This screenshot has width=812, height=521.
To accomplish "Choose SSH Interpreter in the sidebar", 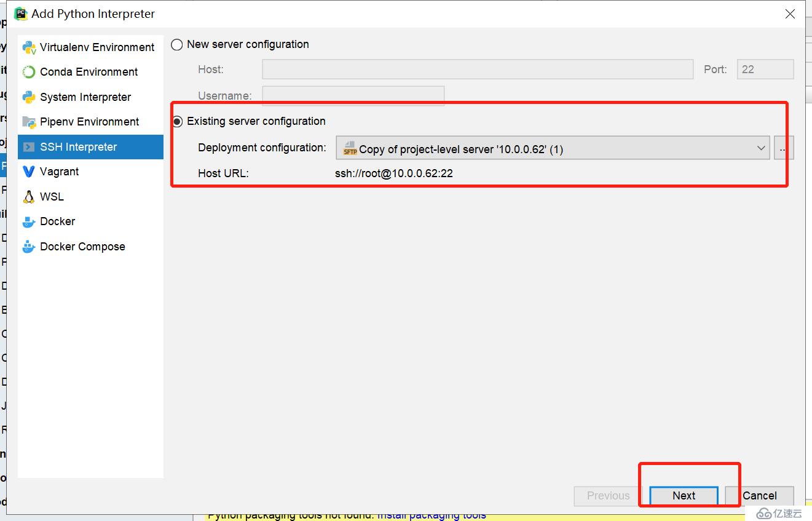I will pos(90,147).
